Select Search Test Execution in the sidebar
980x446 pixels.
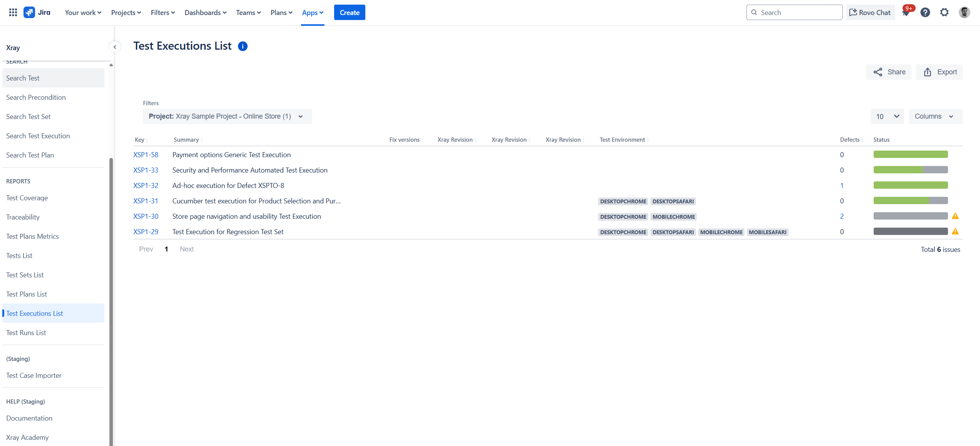click(x=53, y=136)
